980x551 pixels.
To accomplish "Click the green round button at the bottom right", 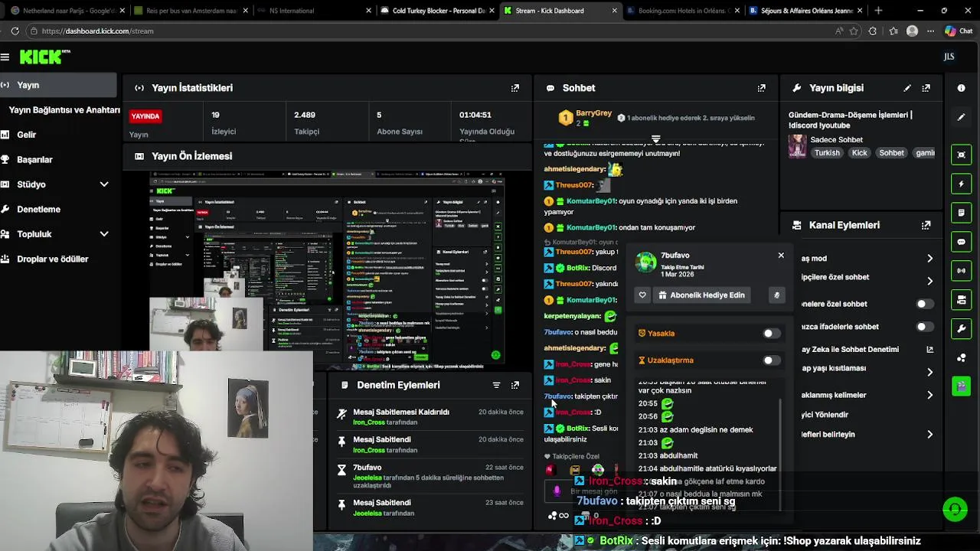I will point(955,509).
